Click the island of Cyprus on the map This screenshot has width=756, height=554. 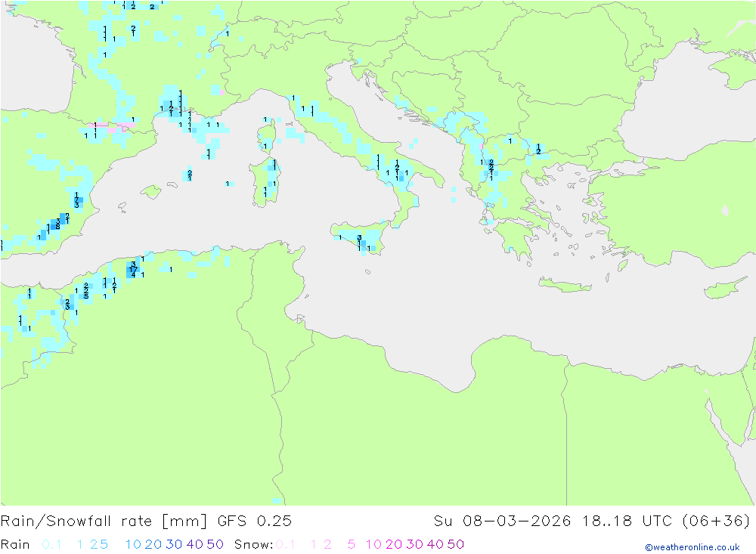click(725, 288)
